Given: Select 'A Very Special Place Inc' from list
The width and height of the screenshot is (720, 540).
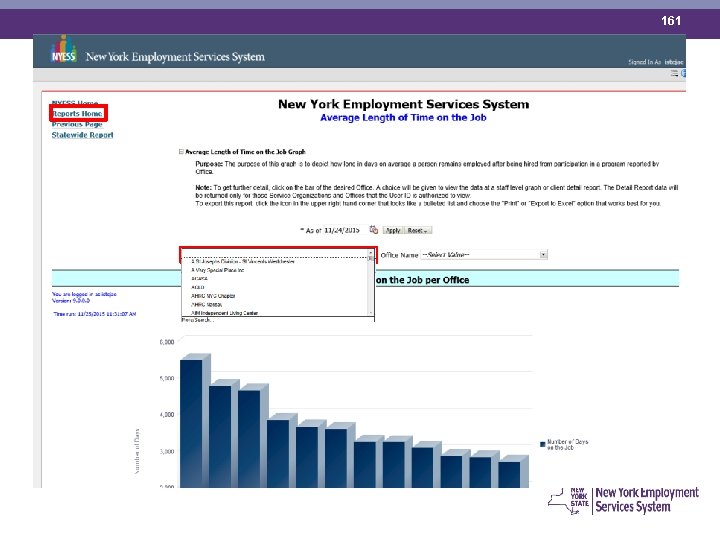Looking at the screenshot, I should [x=217, y=270].
